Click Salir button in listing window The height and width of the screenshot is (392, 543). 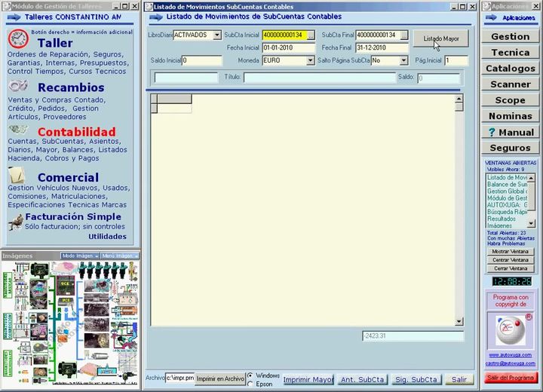[459, 379]
